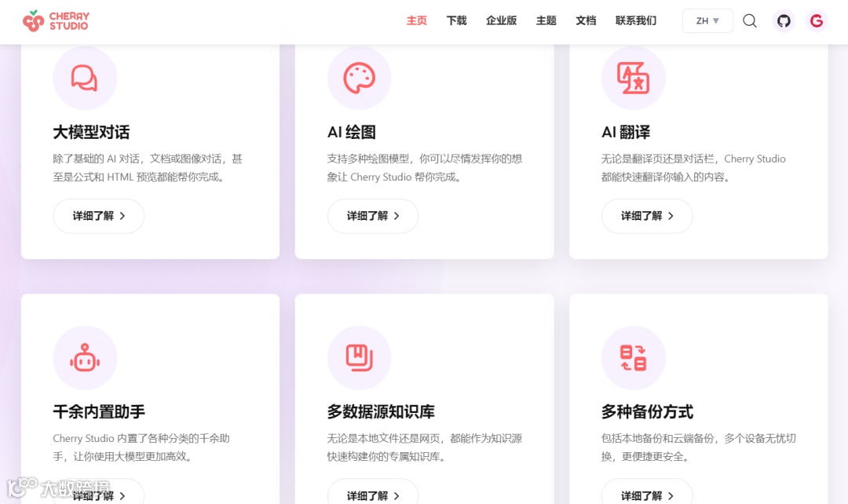Screen dimensions: 848x504
Task: Click the AI 翻译 heading
Action: (x=626, y=132)
